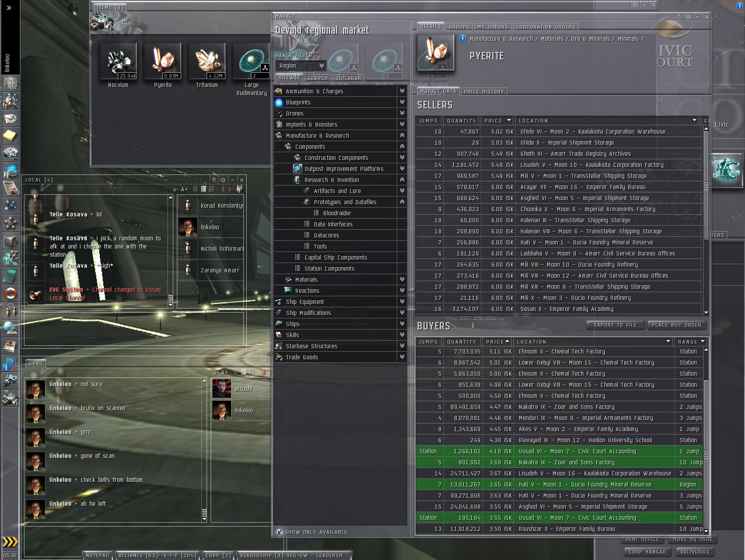This screenshot has height=560, width=745.
Task: Open the Range Filter Region dropdown
Action: (300, 66)
